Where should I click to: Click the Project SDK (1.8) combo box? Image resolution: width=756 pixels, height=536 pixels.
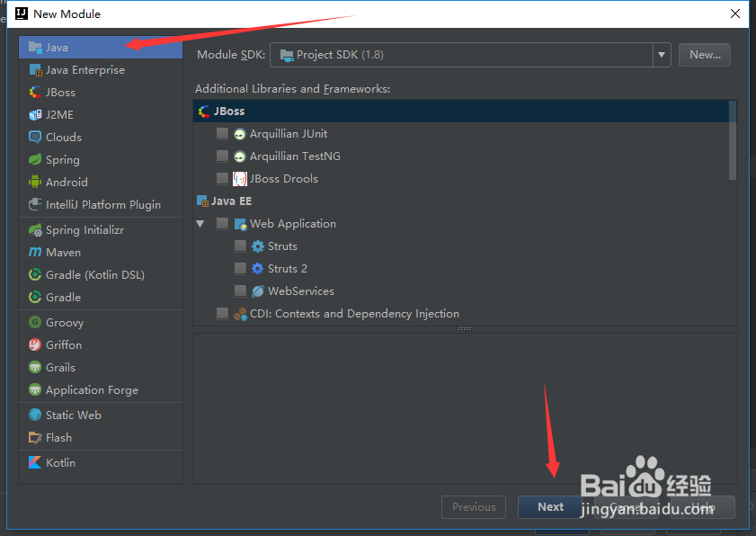(x=470, y=55)
